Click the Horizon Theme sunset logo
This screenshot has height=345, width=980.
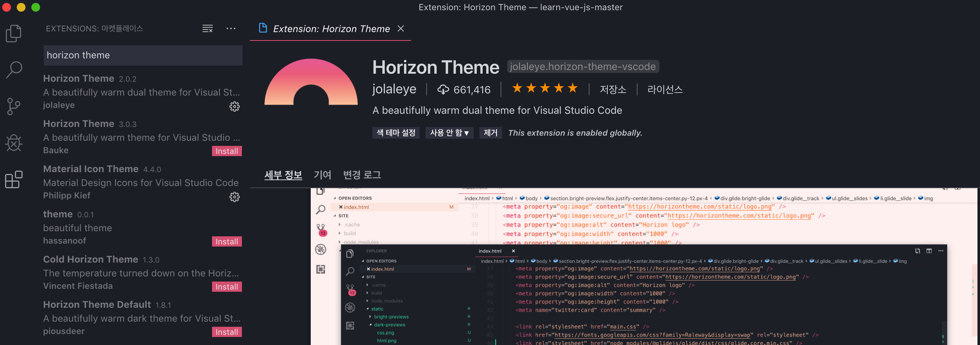point(311,81)
